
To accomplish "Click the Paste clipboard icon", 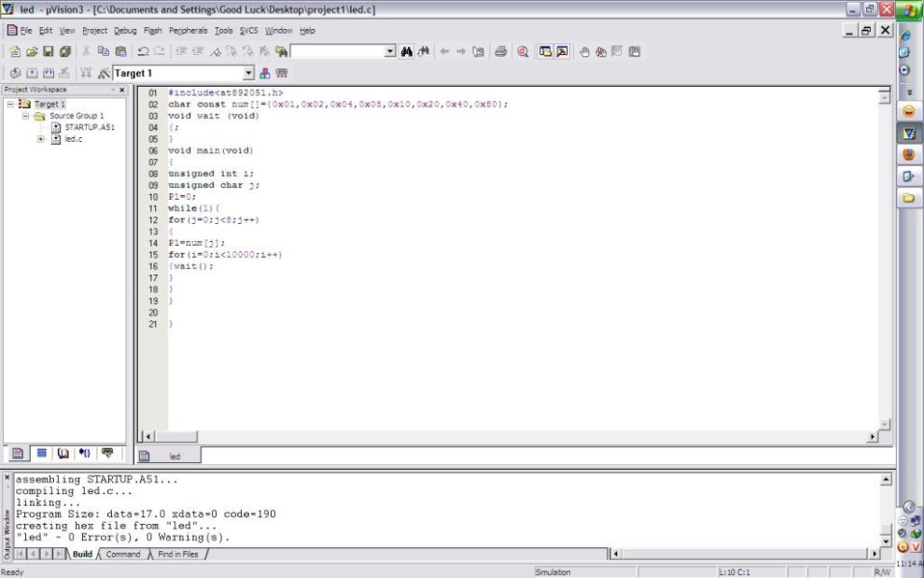I will click(x=120, y=52).
